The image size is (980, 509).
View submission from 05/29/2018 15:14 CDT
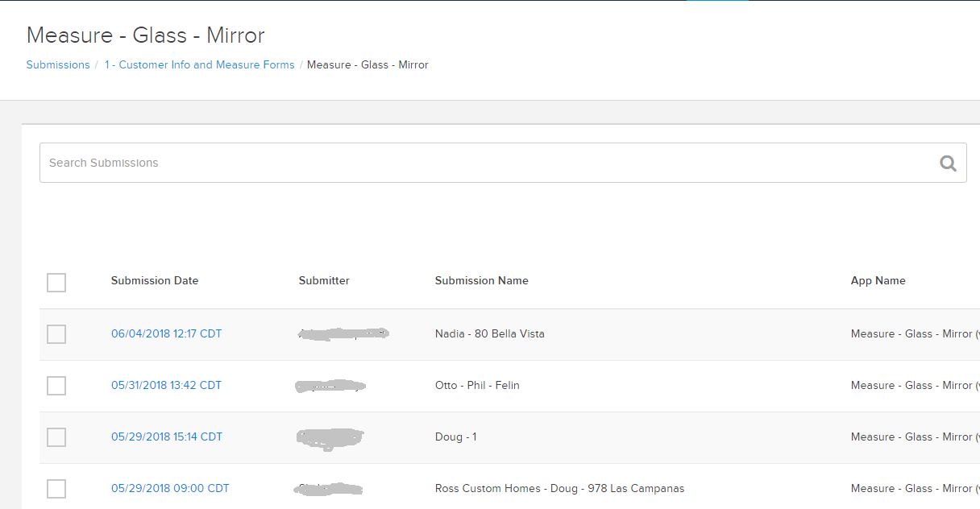click(166, 437)
